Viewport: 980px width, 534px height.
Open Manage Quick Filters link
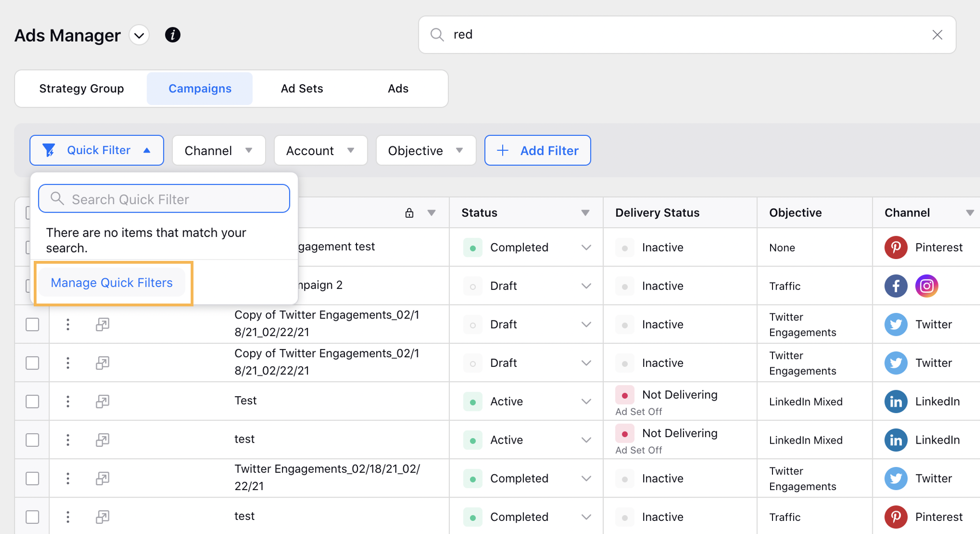[111, 283]
